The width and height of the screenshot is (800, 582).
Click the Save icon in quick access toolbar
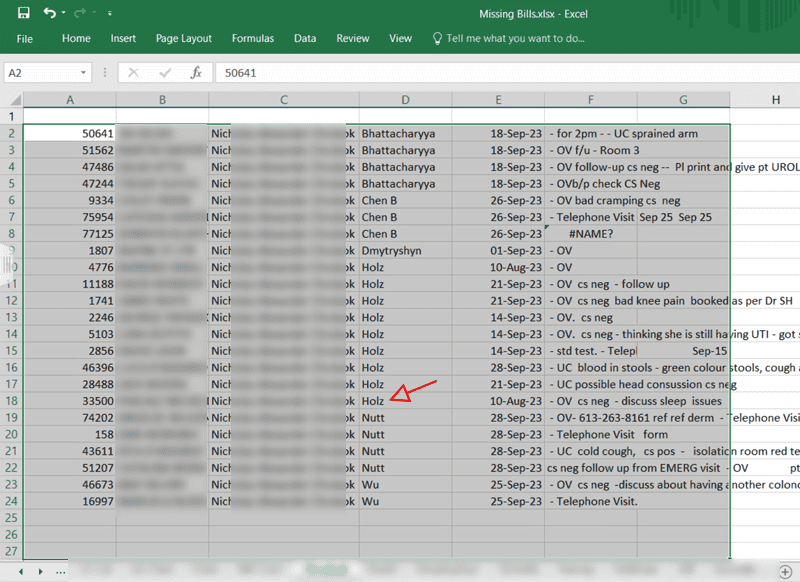coord(23,12)
